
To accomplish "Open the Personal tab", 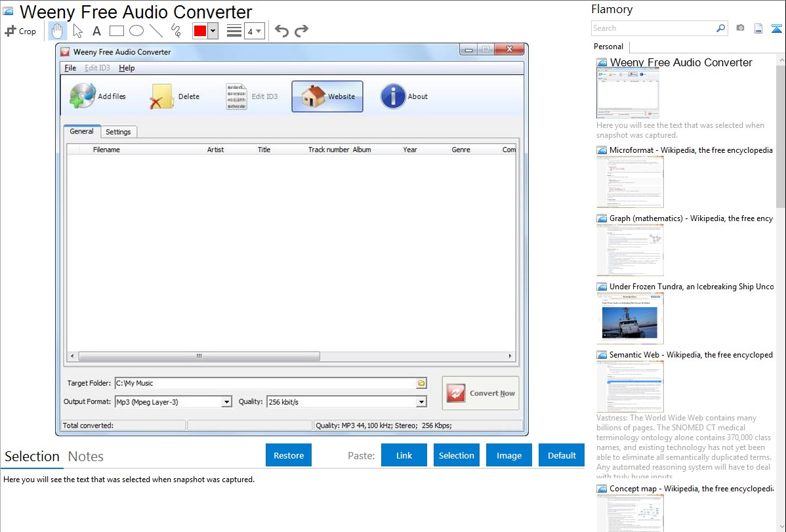I will (609, 47).
